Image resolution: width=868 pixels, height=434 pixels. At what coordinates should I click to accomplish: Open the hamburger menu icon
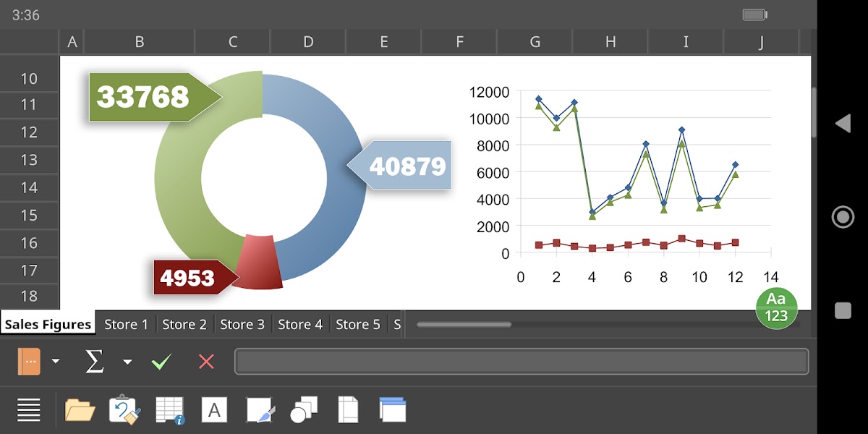pyautogui.click(x=29, y=410)
